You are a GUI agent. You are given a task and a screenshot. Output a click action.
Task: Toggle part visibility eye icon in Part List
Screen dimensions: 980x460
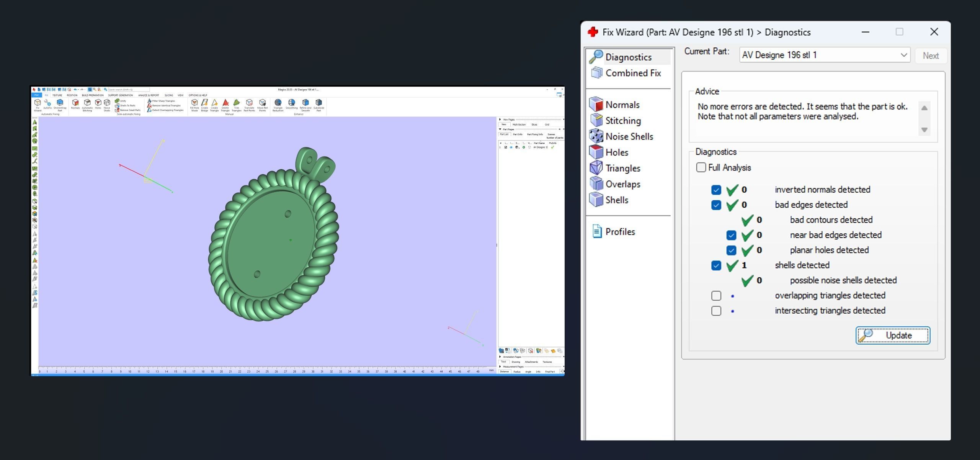pos(511,147)
